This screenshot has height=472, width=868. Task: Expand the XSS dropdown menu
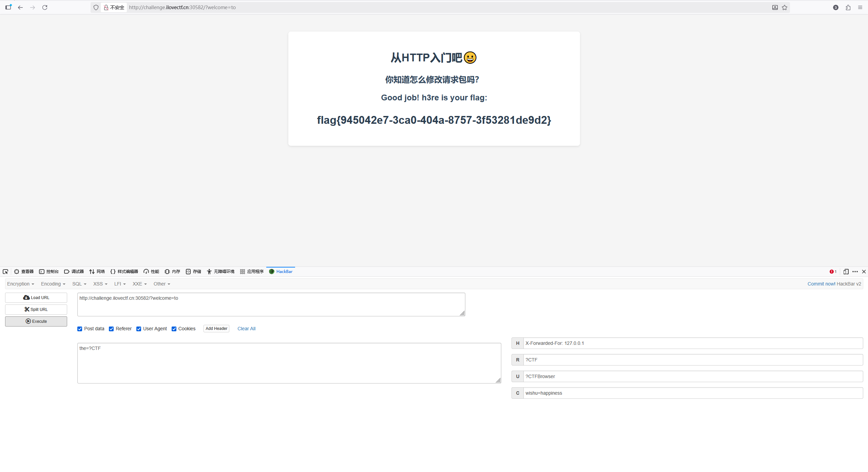(x=100, y=284)
